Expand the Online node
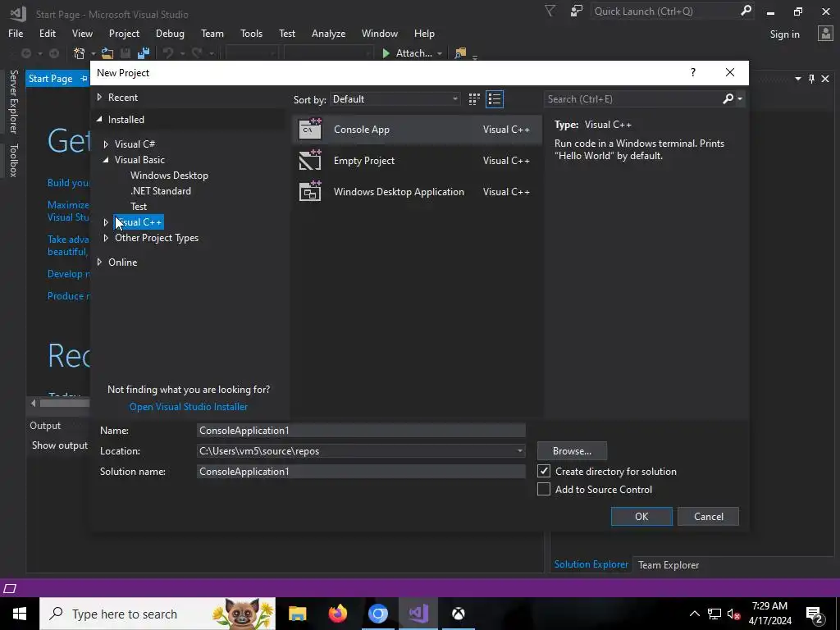 point(99,262)
